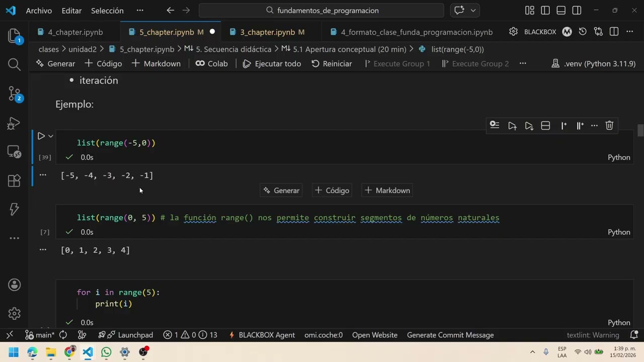Image resolution: width=644 pixels, height=362 pixels.
Task: Open the Explorer view in activity bar
Action: point(14,36)
